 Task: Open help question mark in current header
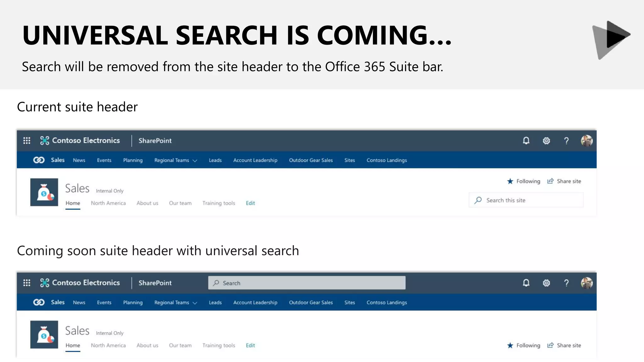pyautogui.click(x=566, y=141)
